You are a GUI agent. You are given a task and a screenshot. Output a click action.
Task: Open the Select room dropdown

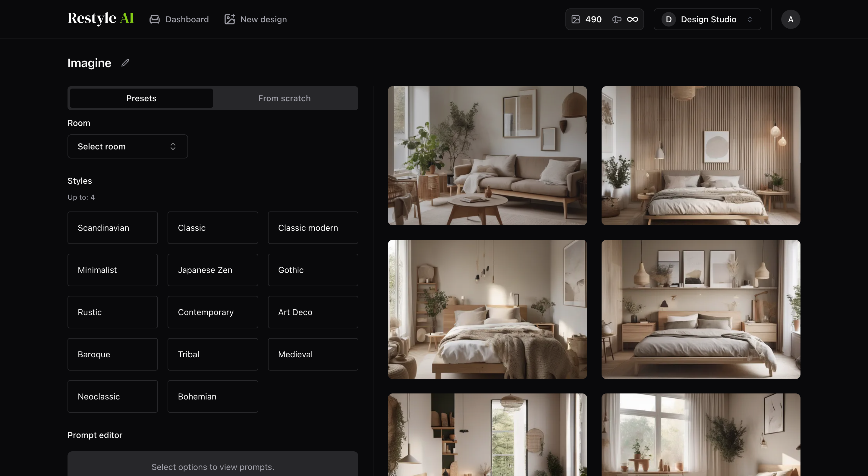pyautogui.click(x=127, y=146)
